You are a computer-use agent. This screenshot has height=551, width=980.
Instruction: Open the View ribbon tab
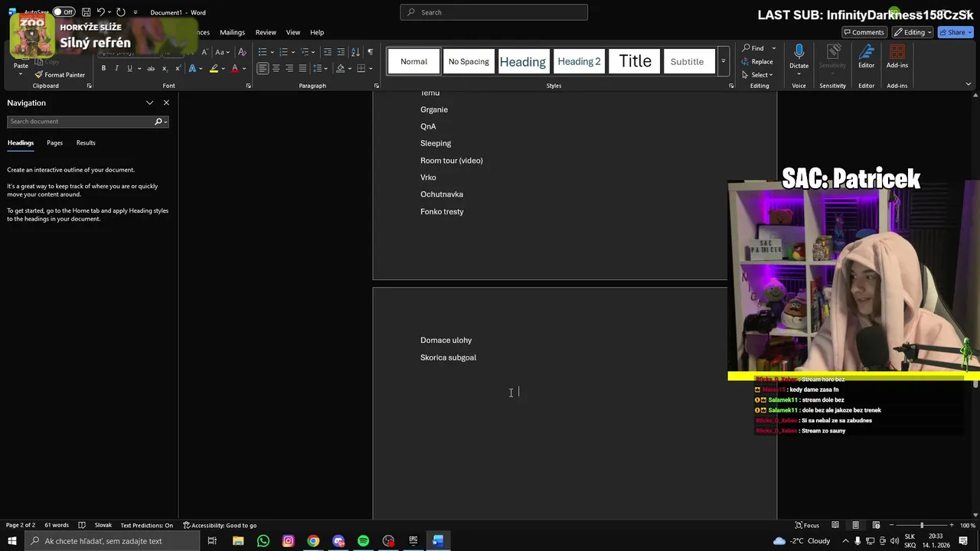tap(293, 32)
